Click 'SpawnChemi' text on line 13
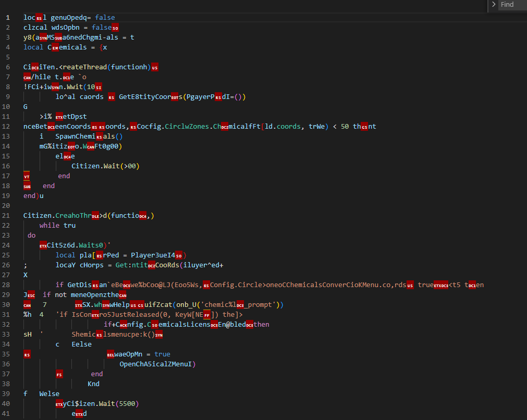 click(76, 136)
